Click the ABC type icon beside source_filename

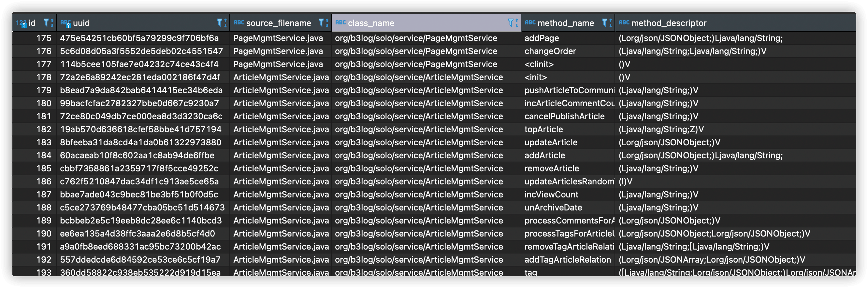pos(239,22)
